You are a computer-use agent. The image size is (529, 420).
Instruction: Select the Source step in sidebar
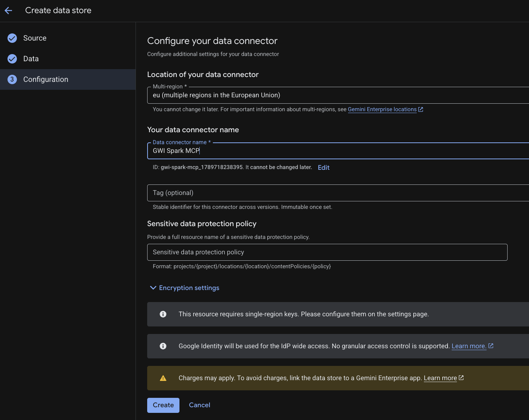tap(68, 38)
